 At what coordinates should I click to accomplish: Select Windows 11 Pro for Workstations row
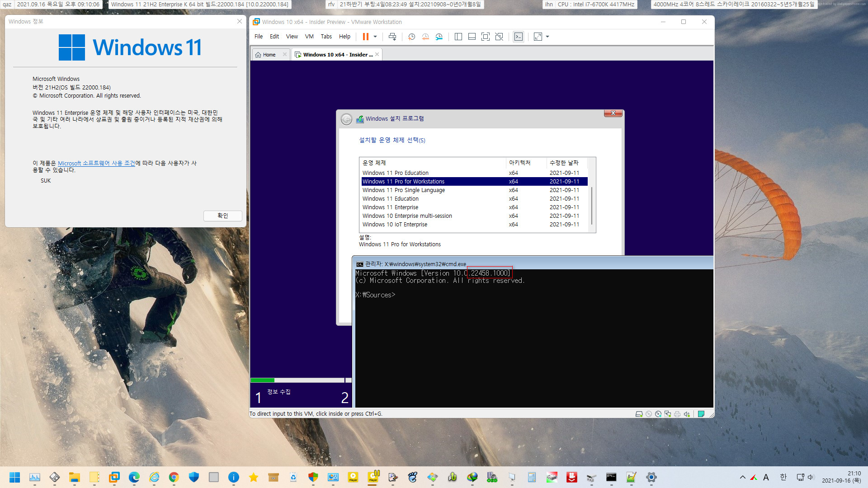point(474,182)
